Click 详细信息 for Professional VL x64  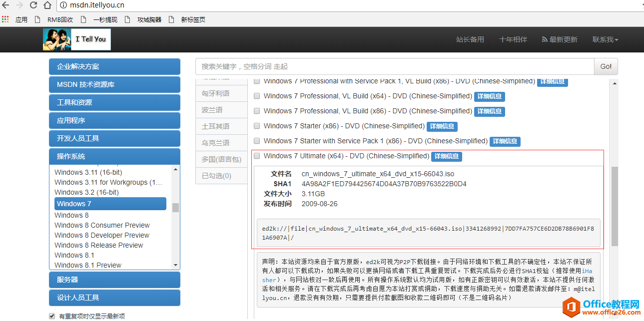[x=490, y=96]
